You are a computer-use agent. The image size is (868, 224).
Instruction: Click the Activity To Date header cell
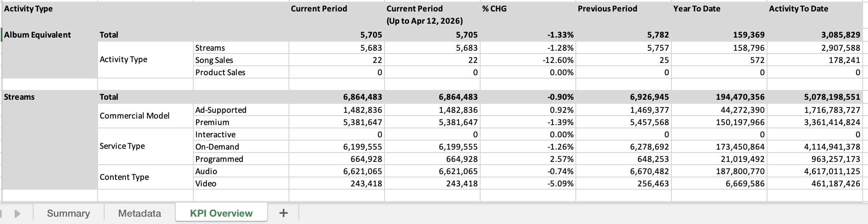[x=798, y=9]
